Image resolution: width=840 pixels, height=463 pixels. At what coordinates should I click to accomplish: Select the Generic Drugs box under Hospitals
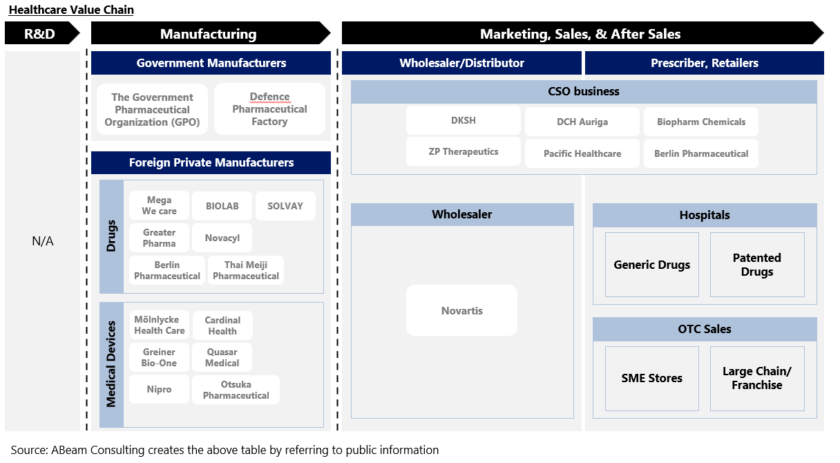pyautogui.click(x=652, y=265)
